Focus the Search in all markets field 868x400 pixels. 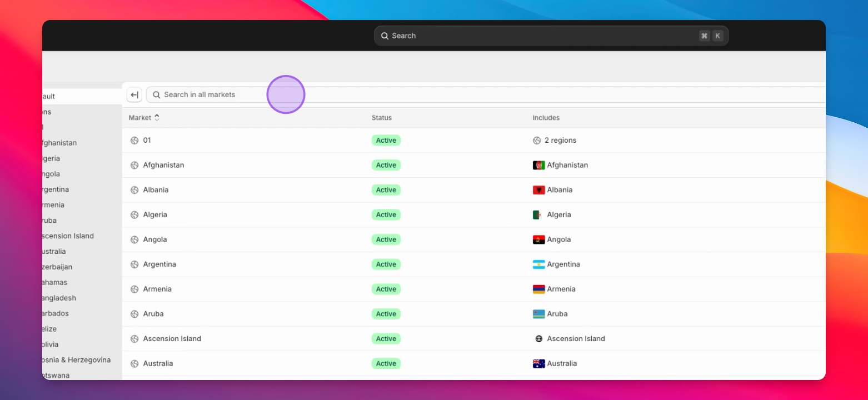pos(486,95)
